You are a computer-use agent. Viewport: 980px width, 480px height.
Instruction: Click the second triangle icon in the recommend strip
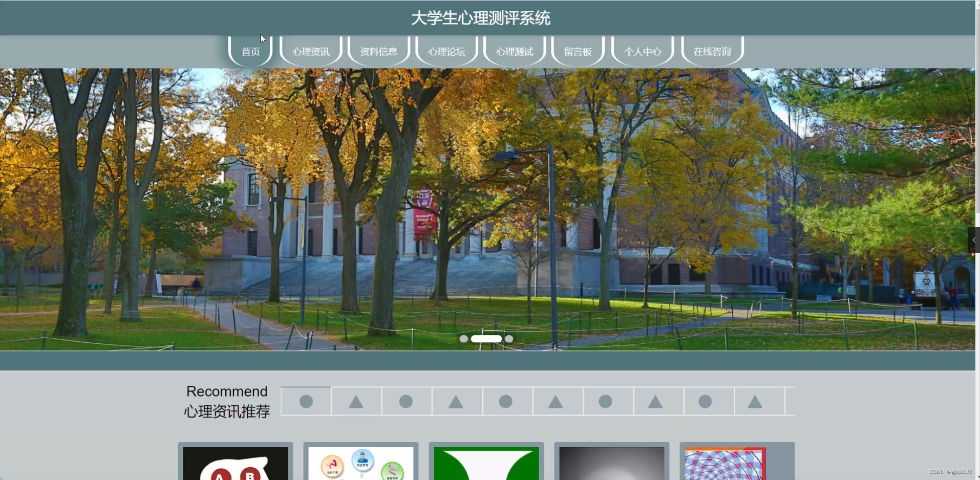[456, 402]
